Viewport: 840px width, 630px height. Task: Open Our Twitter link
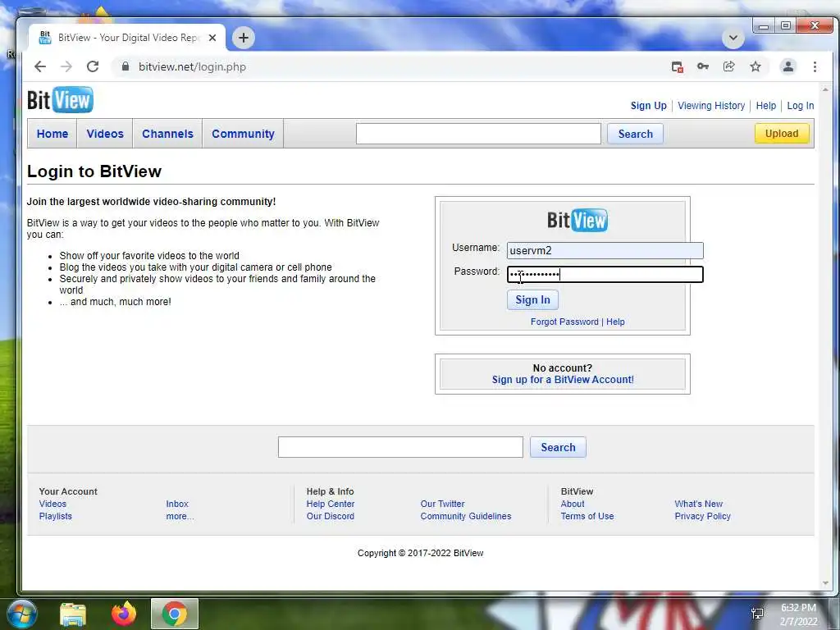click(x=442, y=504)
